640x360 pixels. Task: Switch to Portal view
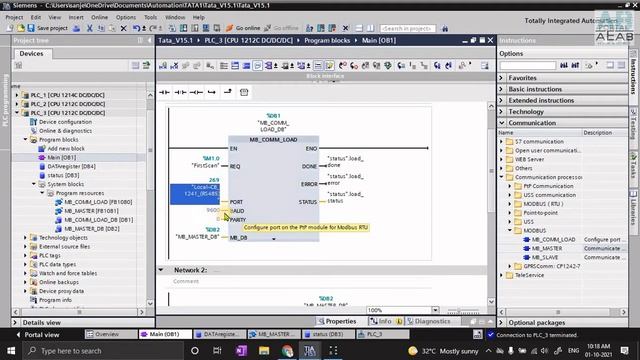pyautogui.click(x=38, y=334)
